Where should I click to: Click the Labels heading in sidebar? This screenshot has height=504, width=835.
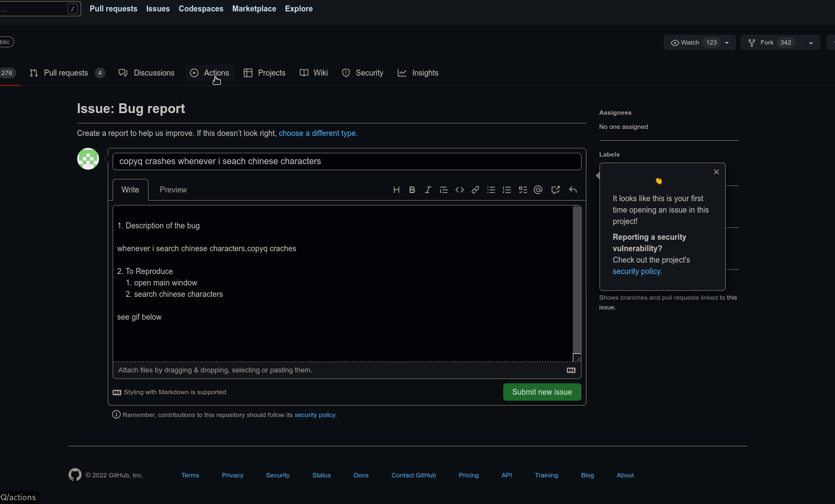point(609,154)
